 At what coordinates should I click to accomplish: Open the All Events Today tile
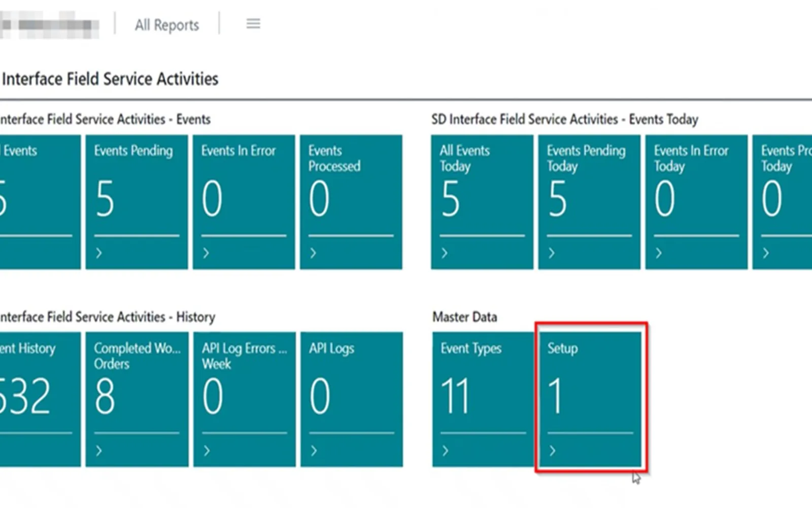(x=482, y=202)
